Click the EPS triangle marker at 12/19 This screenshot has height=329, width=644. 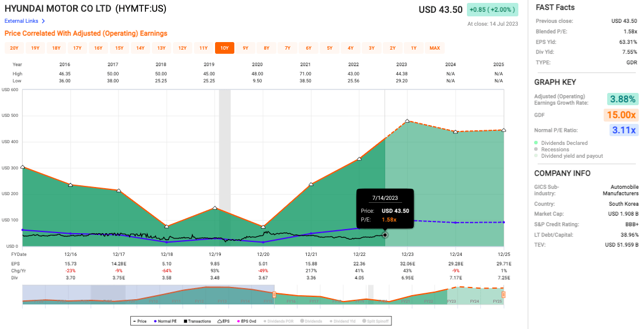pyautogui.click(x=215, y=208)
